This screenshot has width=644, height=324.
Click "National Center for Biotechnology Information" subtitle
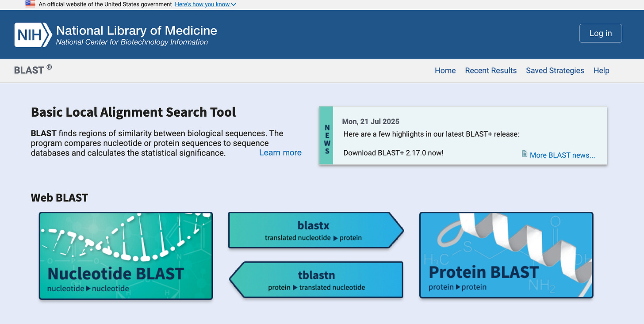coord(132,42)
